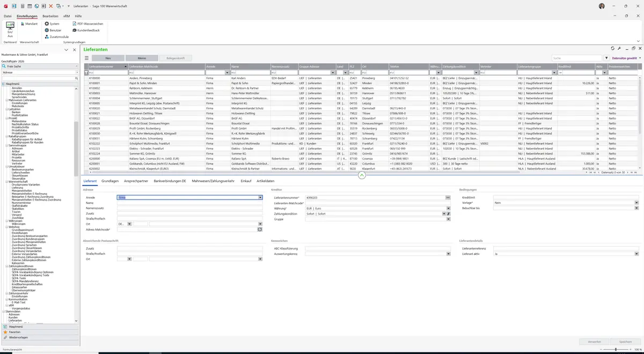Open PDF-Wasserzeichen settings
Viewport: 644px width, 354px height.
tap(87, 24)
